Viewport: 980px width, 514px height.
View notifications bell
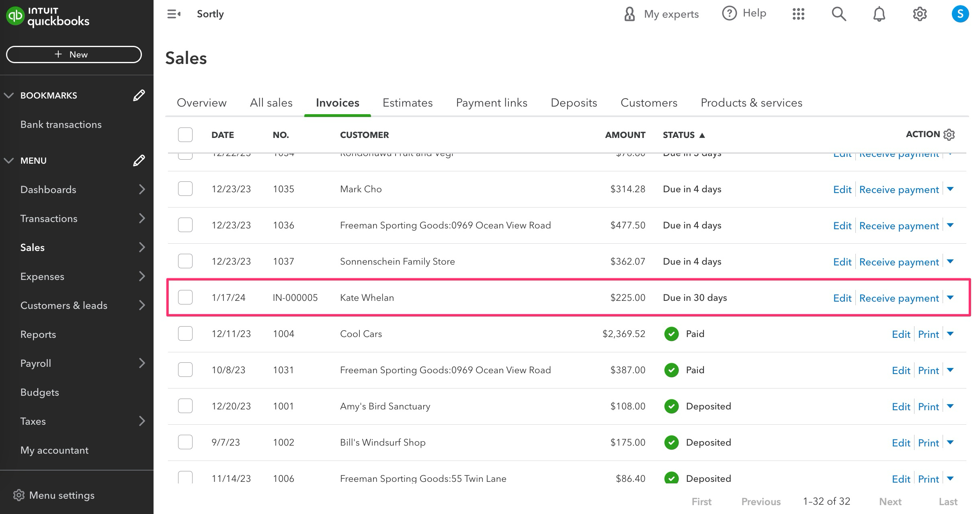click(879, 13)
